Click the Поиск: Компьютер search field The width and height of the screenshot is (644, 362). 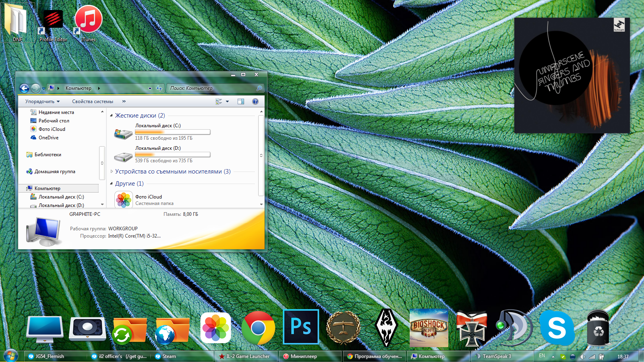coord(211,88)
